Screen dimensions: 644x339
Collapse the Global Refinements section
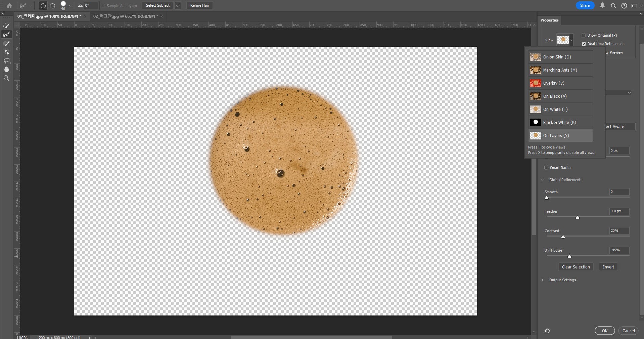[543, 180]
